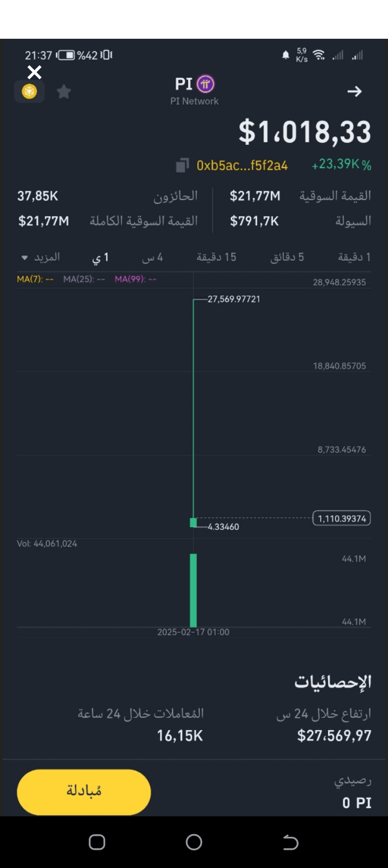This screenshot has width=388, height=868.
Task: Tap the MA(7) indicator label
Action: click(x=35, y=279)
